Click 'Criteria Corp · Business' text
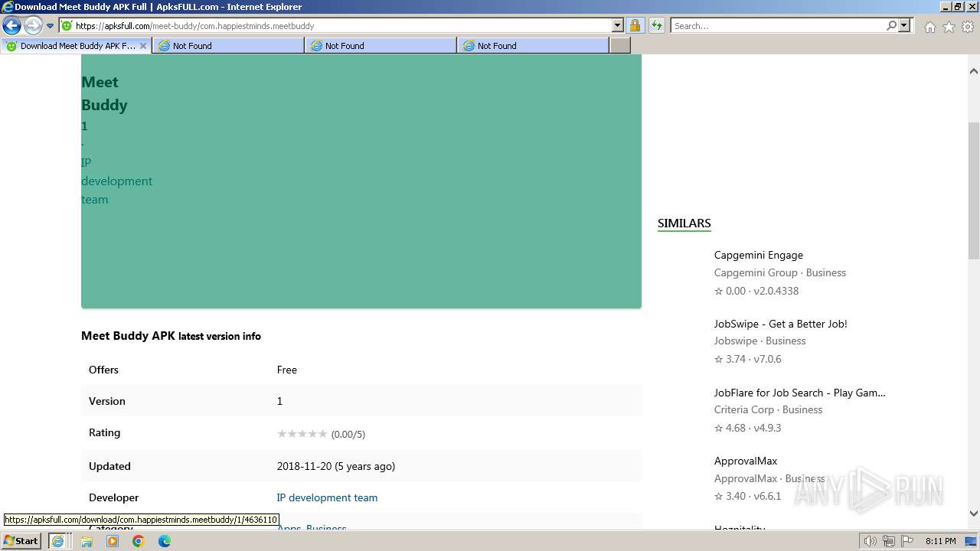Image resolution: width=980 pixels, height=551 pixels. [768, 409]
